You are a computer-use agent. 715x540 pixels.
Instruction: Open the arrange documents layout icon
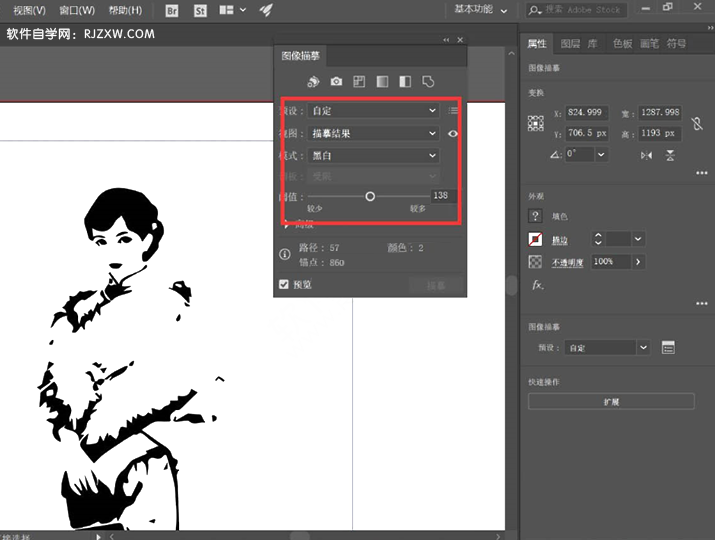(226, 10)
